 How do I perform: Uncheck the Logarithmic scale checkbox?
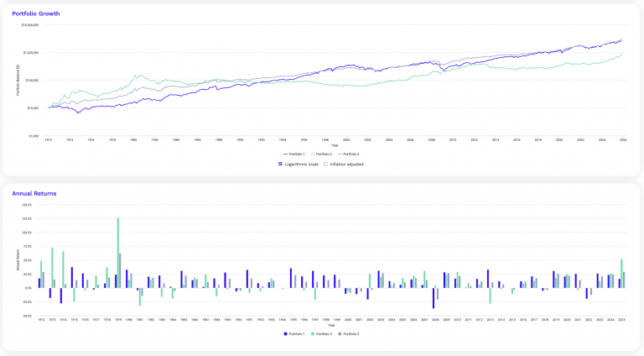pyautogui.click(x=280, y=164)
